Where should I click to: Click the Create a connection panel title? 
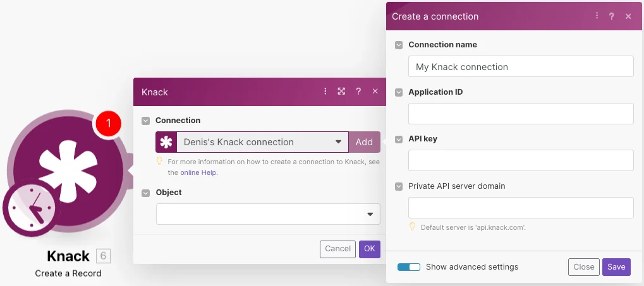[435, 16]
